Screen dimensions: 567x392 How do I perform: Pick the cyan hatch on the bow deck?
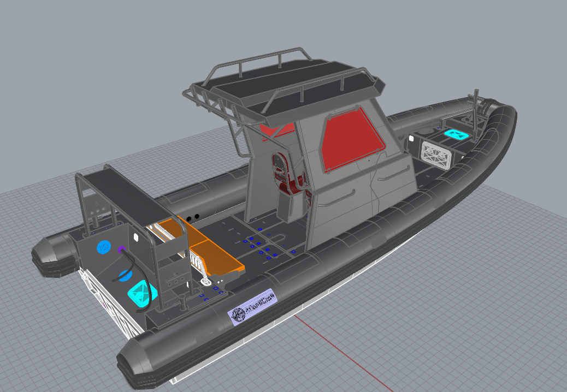(456, 134)
